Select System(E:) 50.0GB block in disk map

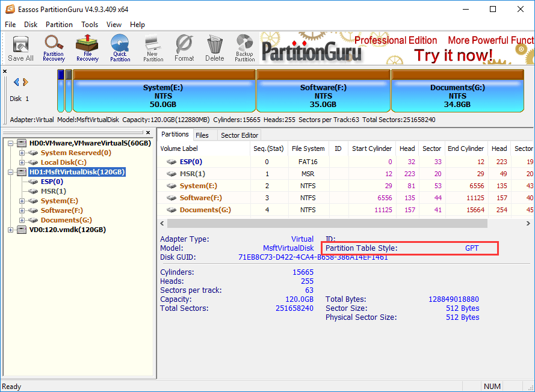[164, 91]
